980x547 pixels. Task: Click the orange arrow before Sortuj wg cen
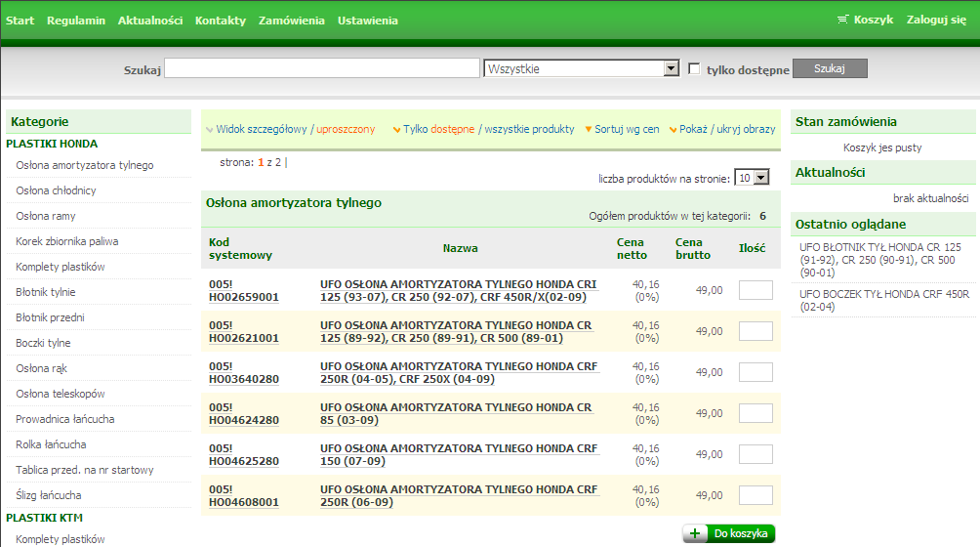[x=589, y=129]
